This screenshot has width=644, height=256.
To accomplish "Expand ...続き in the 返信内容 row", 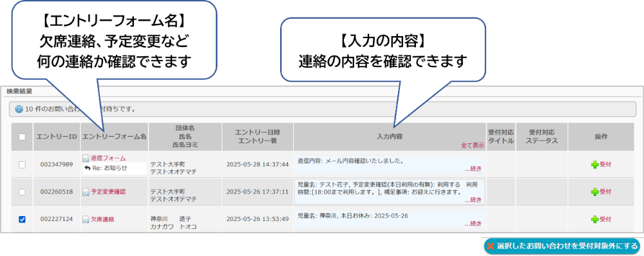I will point(473,168).
